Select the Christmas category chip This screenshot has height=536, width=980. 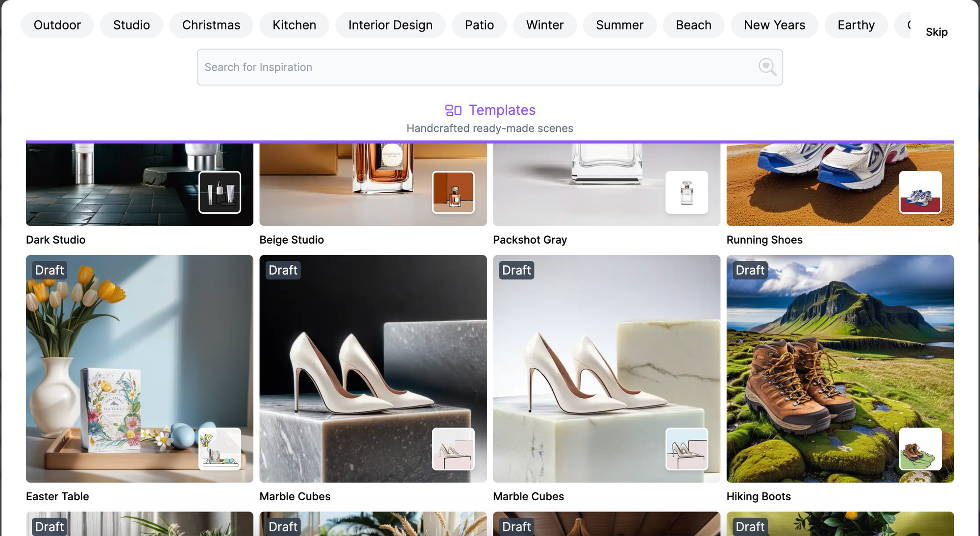[x=211, y=25]
